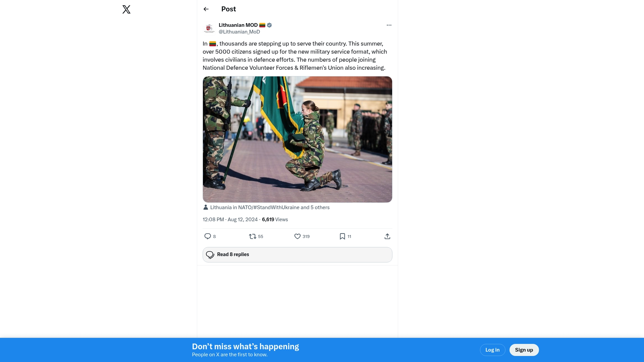Open tagged people: Lithuania in NATO and others
The image size is (644, 362).
270,207
